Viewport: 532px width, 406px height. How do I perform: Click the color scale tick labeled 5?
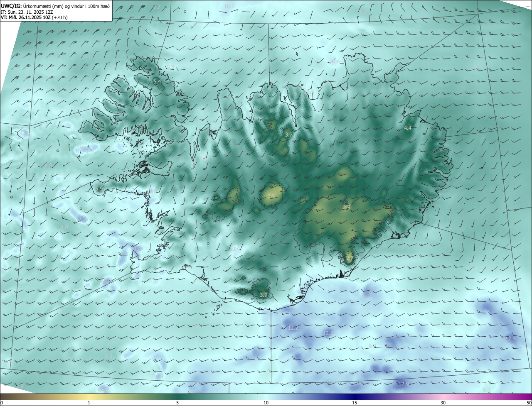[177, 403]
